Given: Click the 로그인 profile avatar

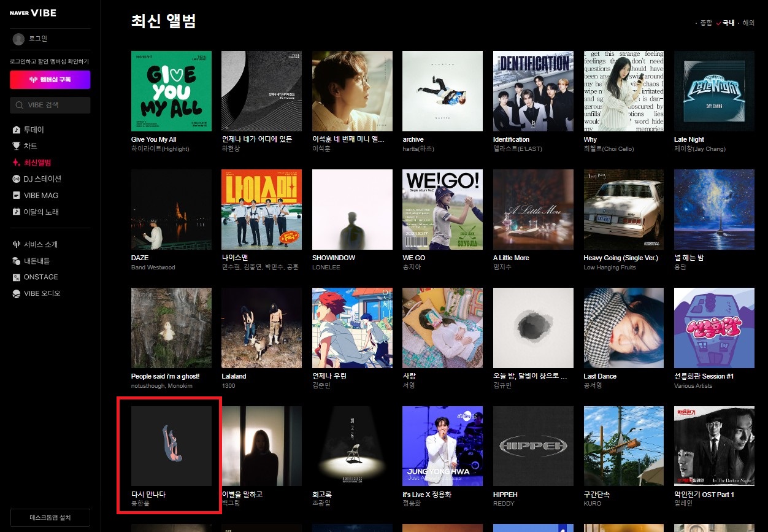Looking at the screenshot, I should (18, 39).
